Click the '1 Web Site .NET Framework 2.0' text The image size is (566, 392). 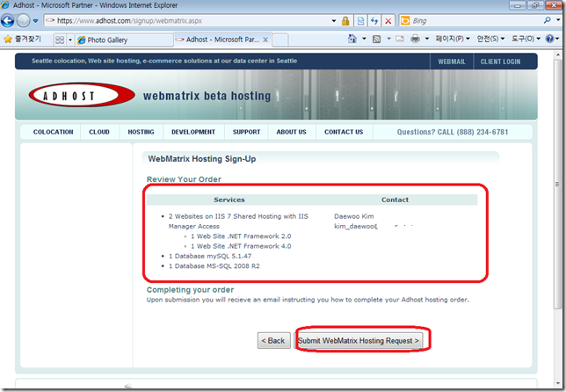[241, 236]
